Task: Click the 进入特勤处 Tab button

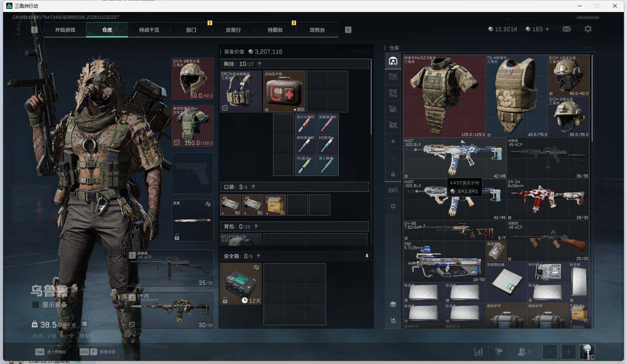Action: [x=51, y=352]
